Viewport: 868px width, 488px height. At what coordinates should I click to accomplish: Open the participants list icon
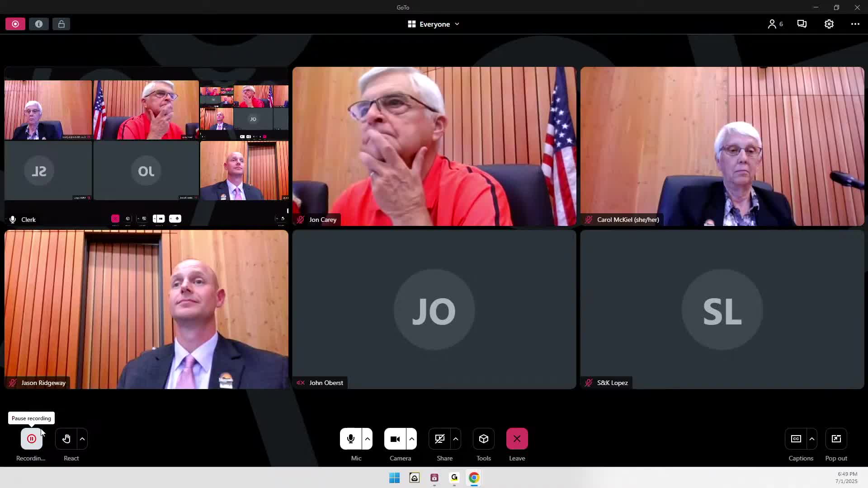point(775,24)
